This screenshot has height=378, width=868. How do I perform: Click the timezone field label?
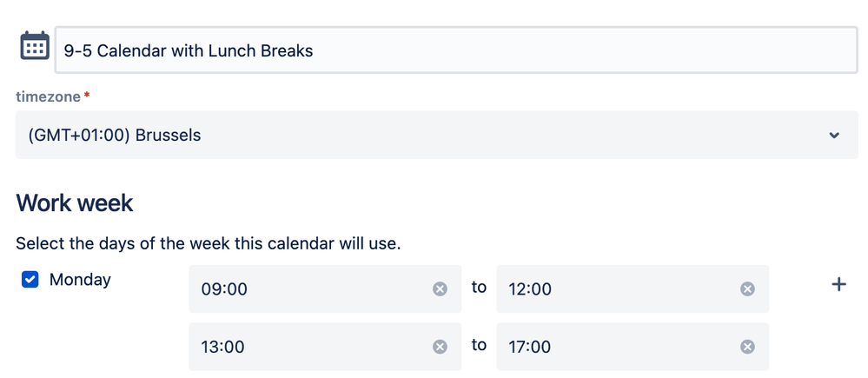tap(48, 96)
